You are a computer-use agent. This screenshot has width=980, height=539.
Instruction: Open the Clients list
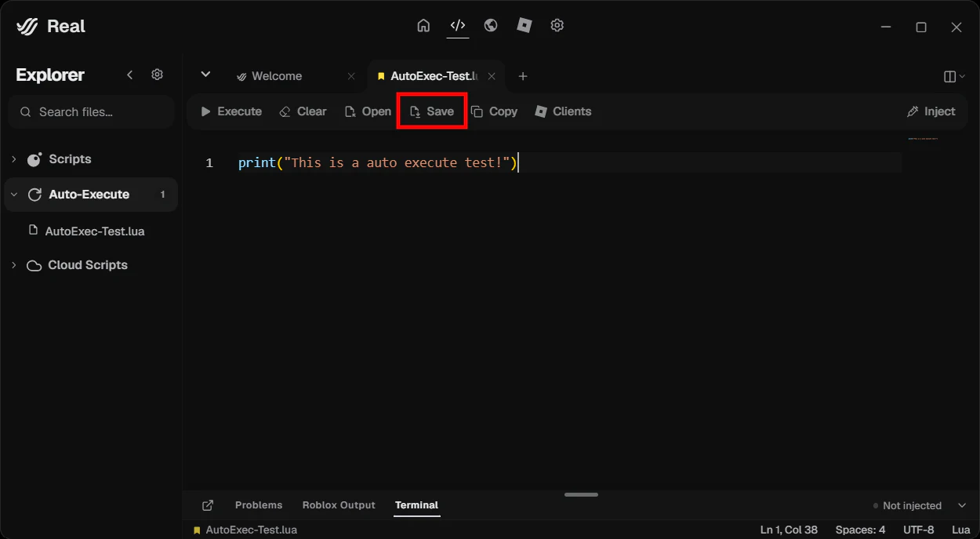(x=563, y=111)
